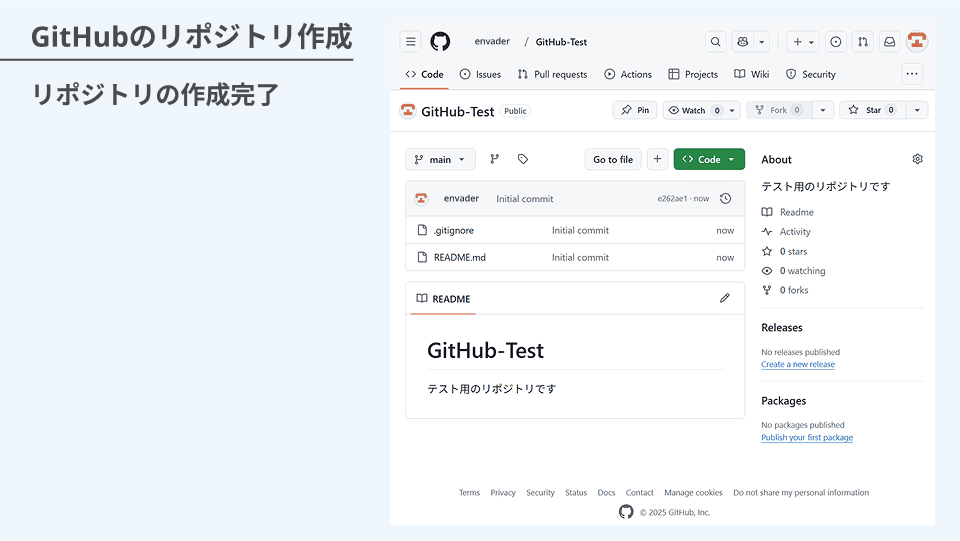The width and height of the screenshot is (960, 541).
Task: Open Contact footer link
Action: click(639, 493)
